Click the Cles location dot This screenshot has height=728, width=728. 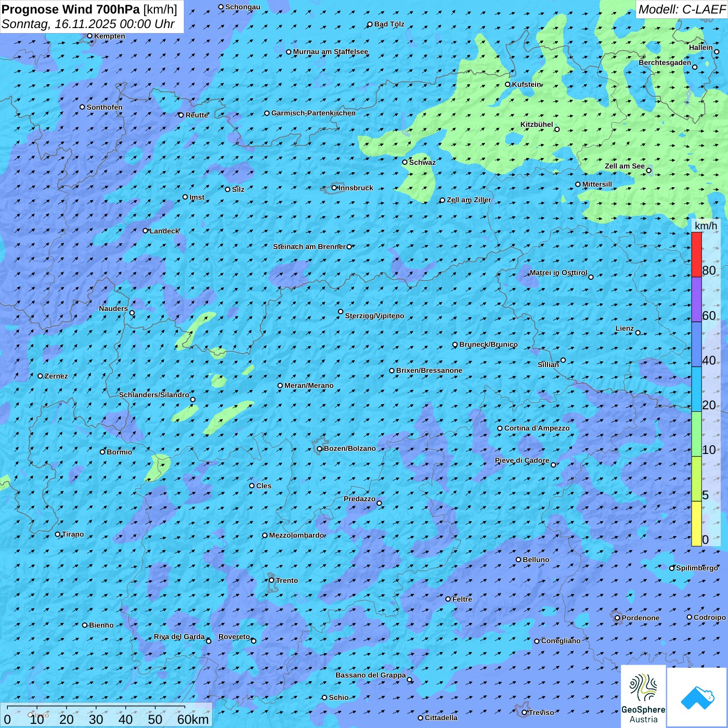tap(252, 486)
